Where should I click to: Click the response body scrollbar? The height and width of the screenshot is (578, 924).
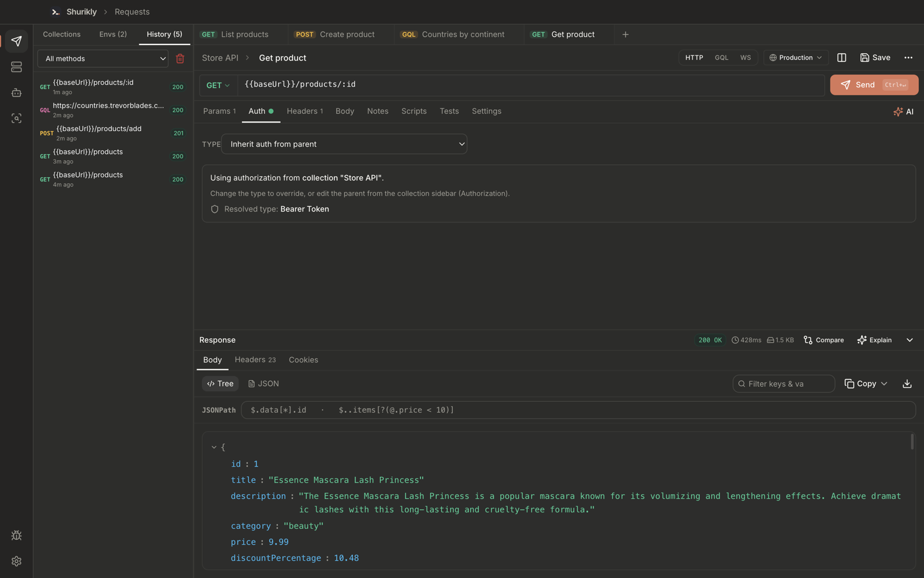(912, 442)
